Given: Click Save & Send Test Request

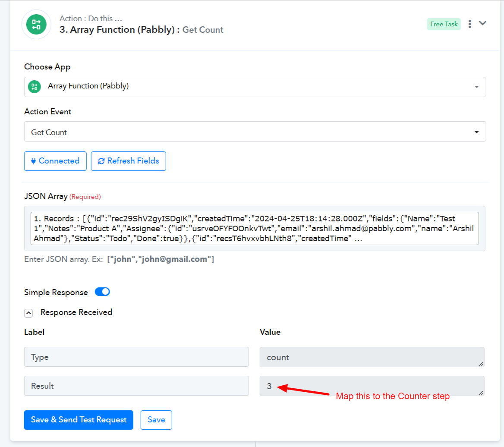Looking at the screenshot, I should (79, 420).
